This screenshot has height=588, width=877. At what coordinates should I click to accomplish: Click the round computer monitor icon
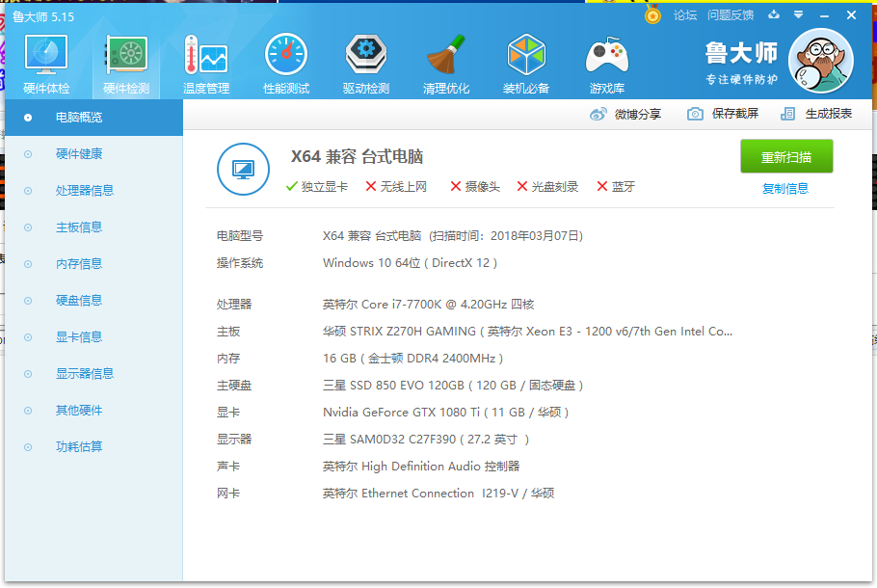[x=243, y=169]
